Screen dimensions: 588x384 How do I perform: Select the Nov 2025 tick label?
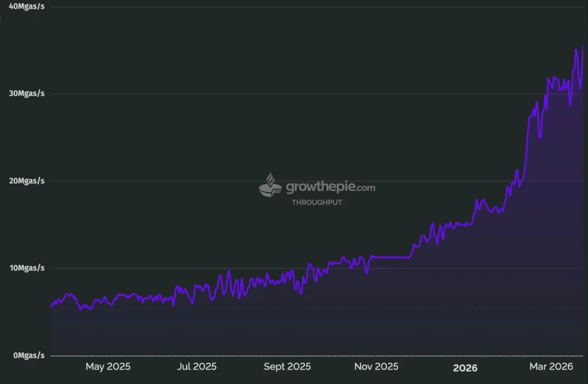[x=376, y=366]
